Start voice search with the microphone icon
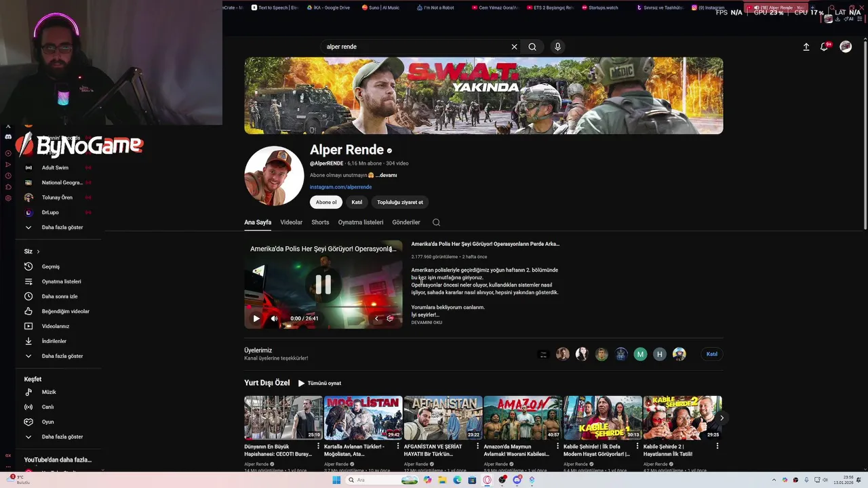The height and width of the screenshot is (488, 868). point(557,47)
